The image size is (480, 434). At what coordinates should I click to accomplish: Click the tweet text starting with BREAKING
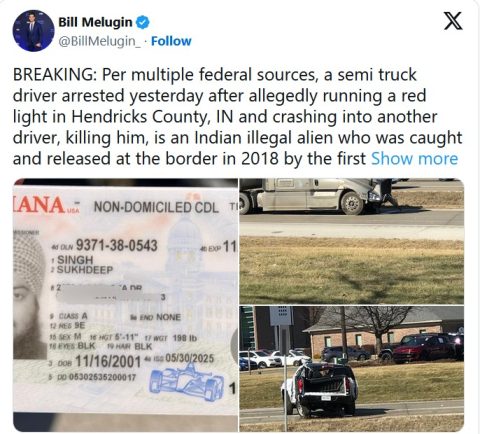point(237,117)
